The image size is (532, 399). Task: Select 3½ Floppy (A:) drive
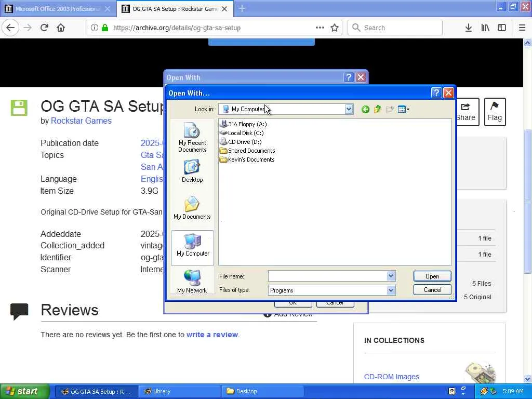click(243, 124)
